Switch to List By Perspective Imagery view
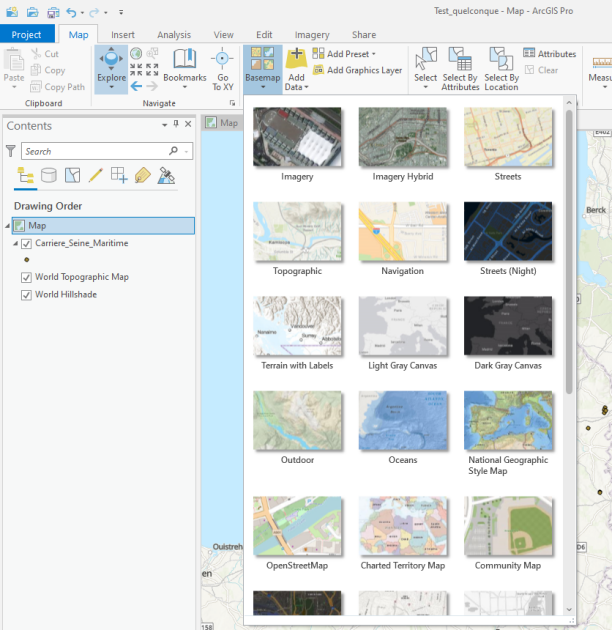 166,176
